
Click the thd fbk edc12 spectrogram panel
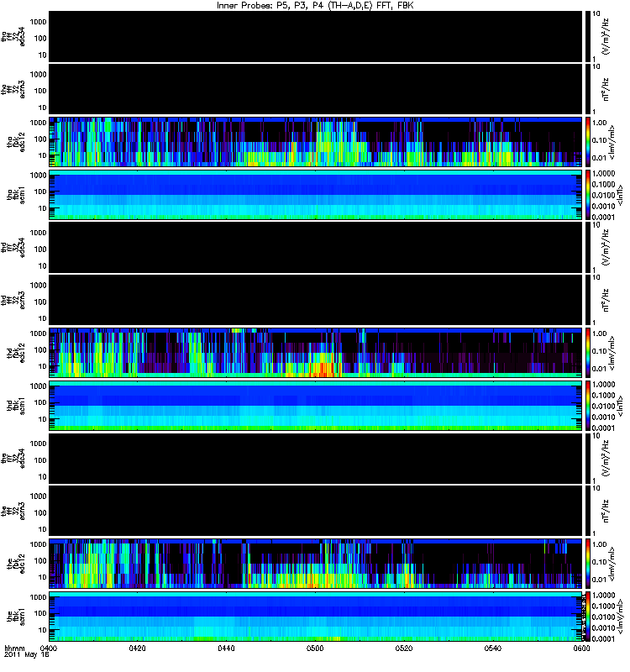(316, 353)
